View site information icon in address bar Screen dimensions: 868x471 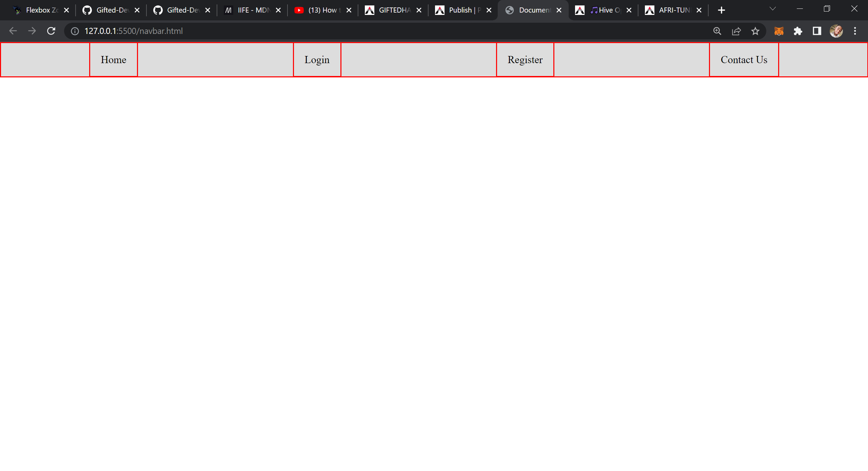75,31
